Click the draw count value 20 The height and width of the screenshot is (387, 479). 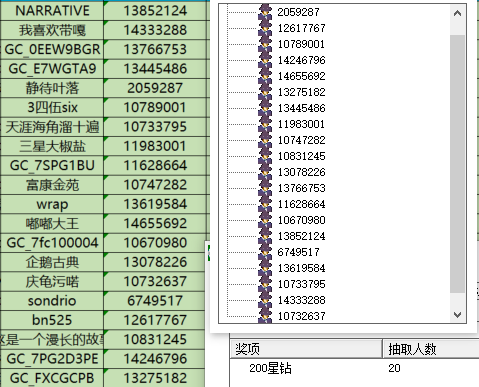pos(394,368)
